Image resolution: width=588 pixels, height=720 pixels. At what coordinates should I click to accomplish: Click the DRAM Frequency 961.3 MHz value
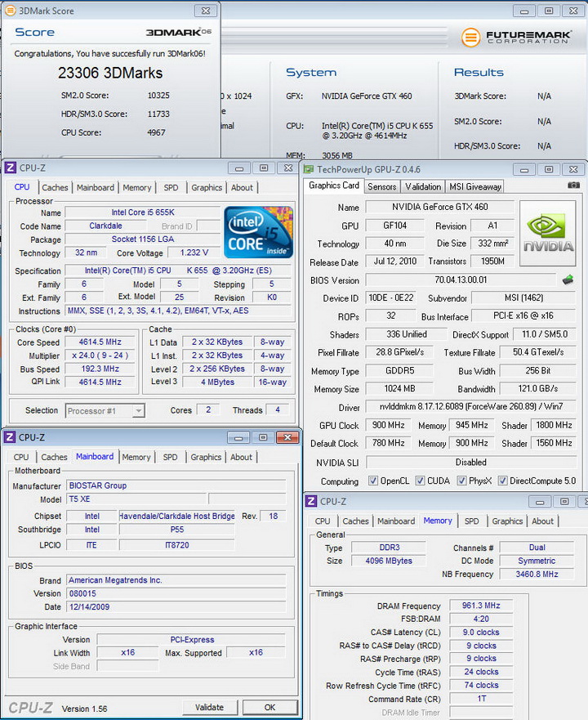481,606
